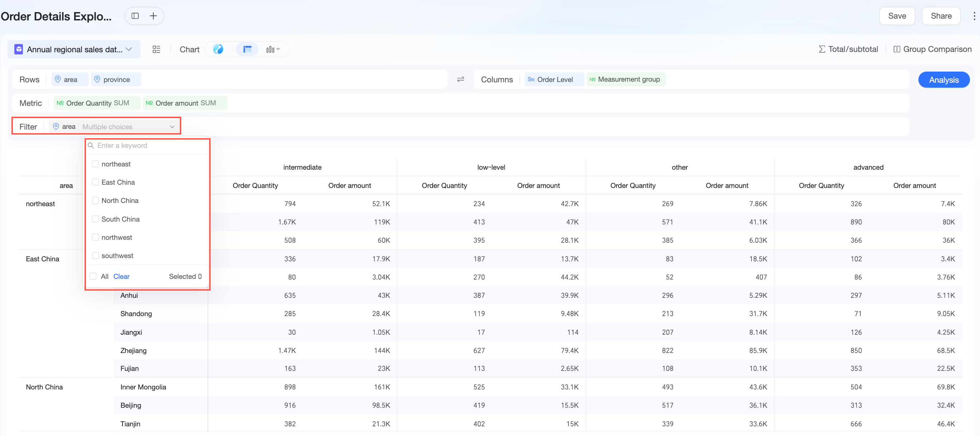The image size is (980, 436).
Task: Select the area field in Rows
Action: [70, 79]
